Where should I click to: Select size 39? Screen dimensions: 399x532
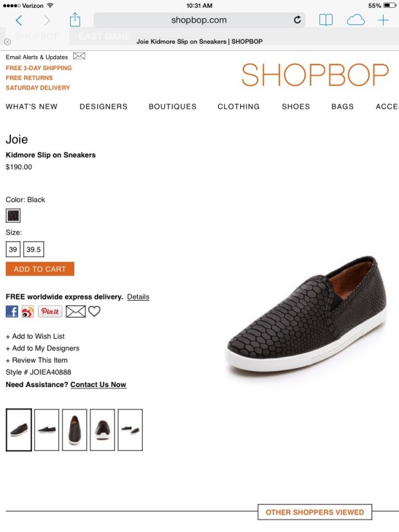[x=13, y=249]
